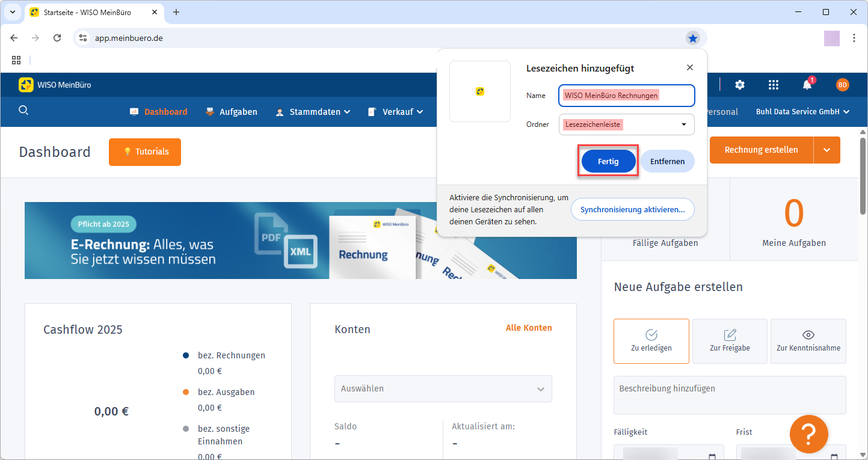Image resolution: width=868 pixels, height=460 pixels.
Task: Expand the arrow next to Rechnung erstellen
Action: 827,150
